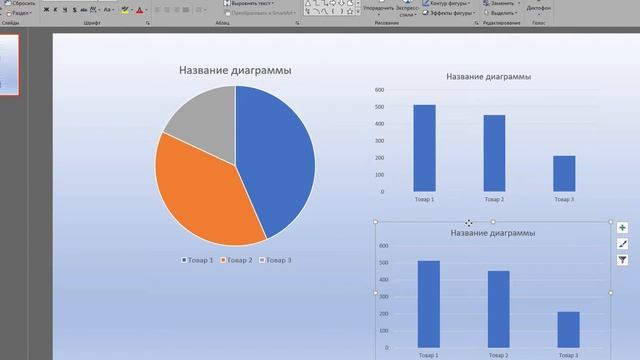Click legend entry Товар 1
Viewport: 640px width, 360px height.
click(197, 260)
